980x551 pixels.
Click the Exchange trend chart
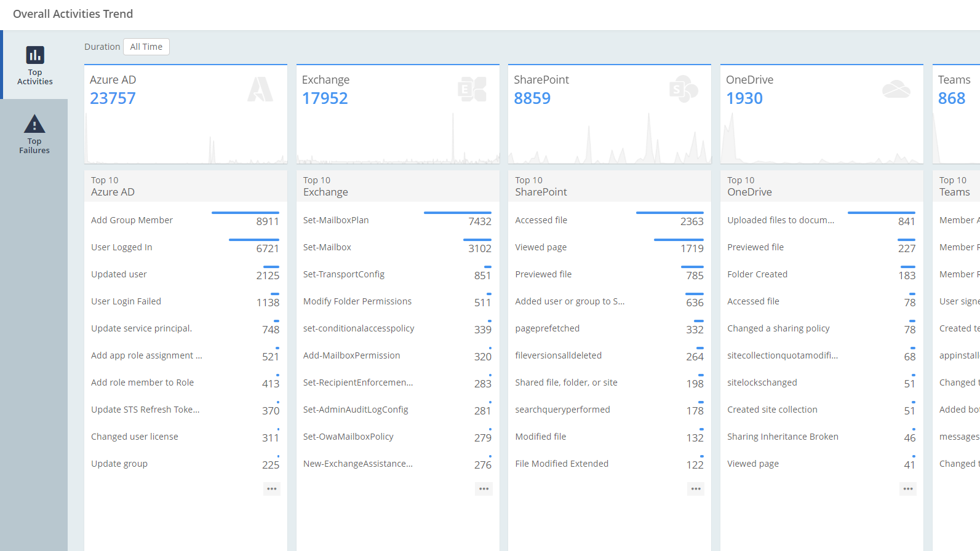(398, 138)
